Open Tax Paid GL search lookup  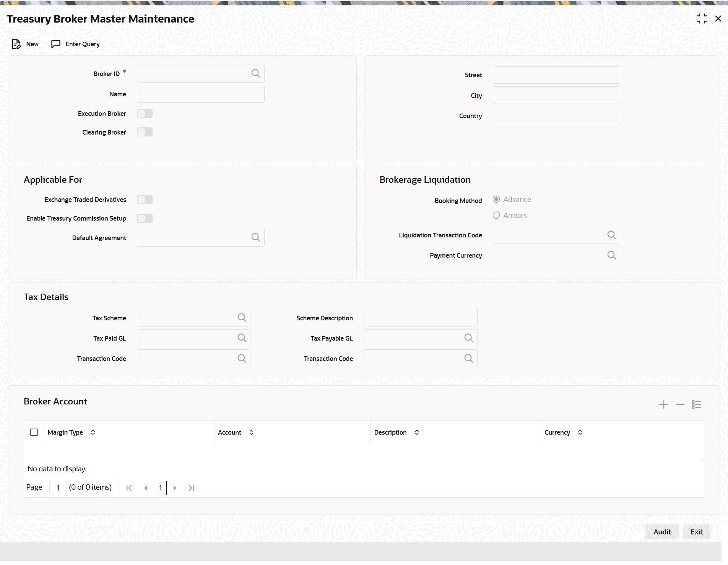pyautogui.click(x=242, y=338)
